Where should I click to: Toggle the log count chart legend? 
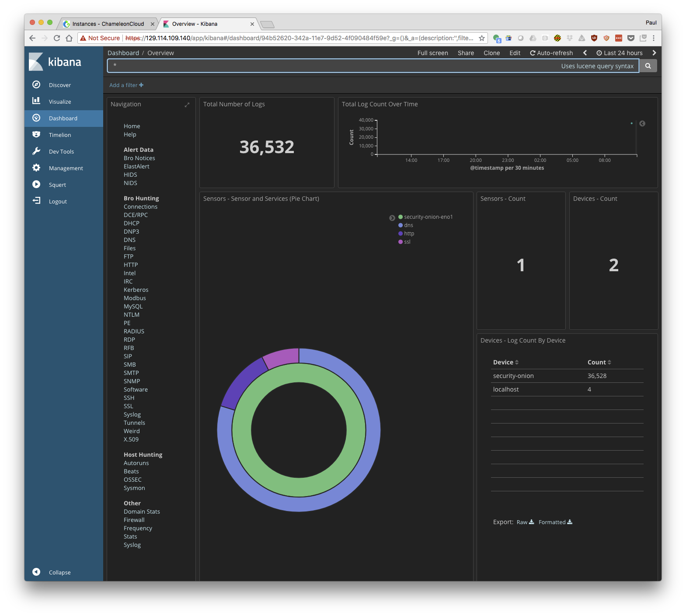[x=642, y=123]
